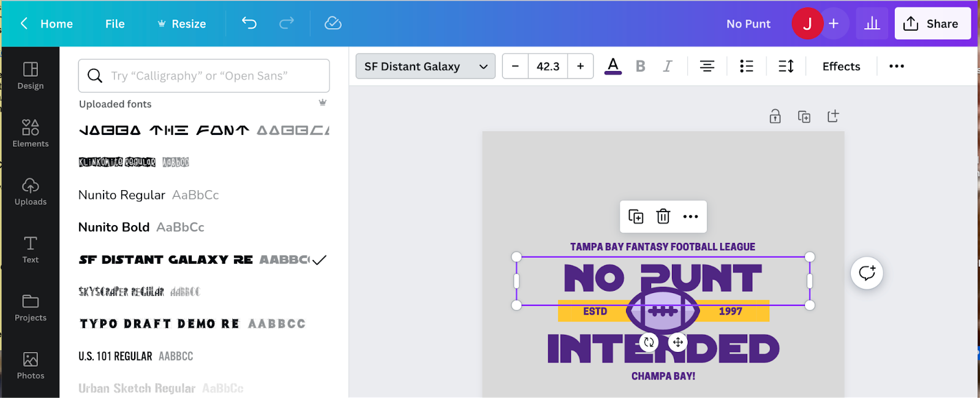This screenshot has width=980, height=398.
Task: Click the crown icon beside Uploaded fonts
Action: pos(322,102)
